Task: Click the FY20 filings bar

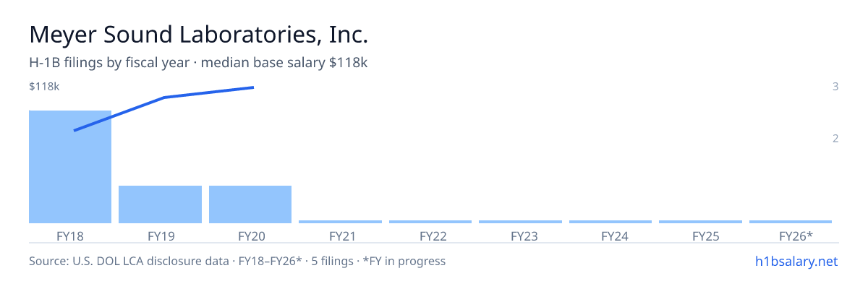Action: click(x=250, y=204)
